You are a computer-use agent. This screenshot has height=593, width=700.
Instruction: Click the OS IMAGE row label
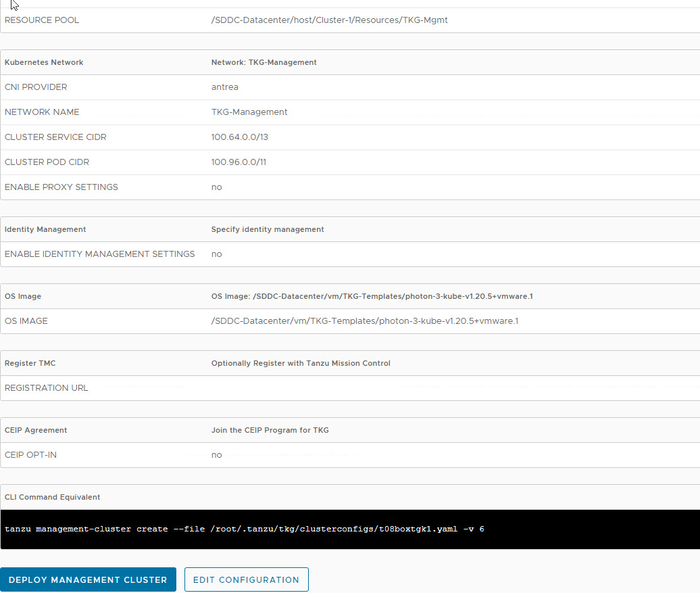coord(26,321)
